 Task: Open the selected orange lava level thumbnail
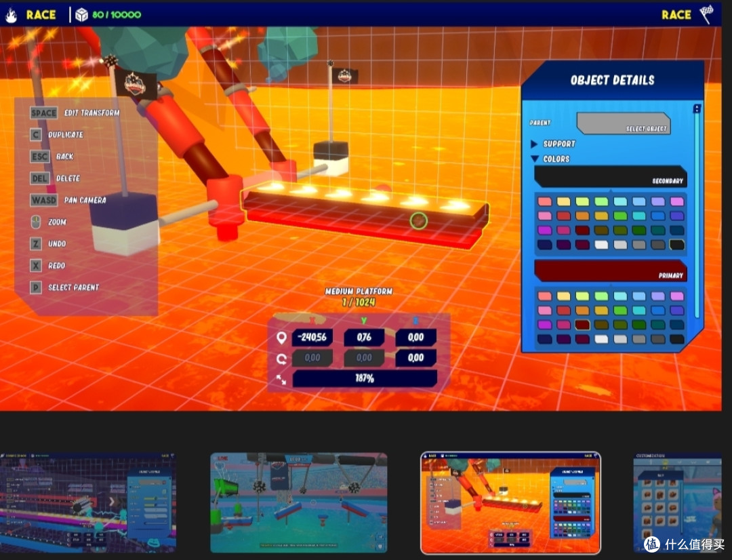pos(510,502)
